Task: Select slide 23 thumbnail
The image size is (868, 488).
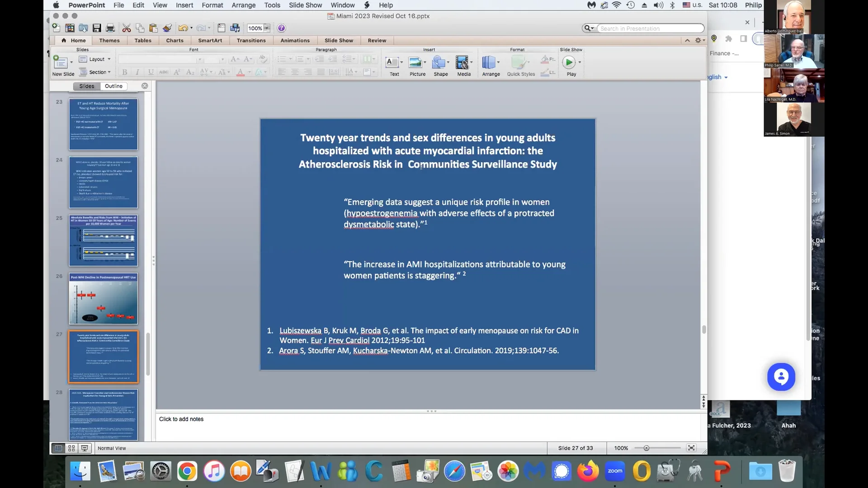Action: [x=103, y=124]
